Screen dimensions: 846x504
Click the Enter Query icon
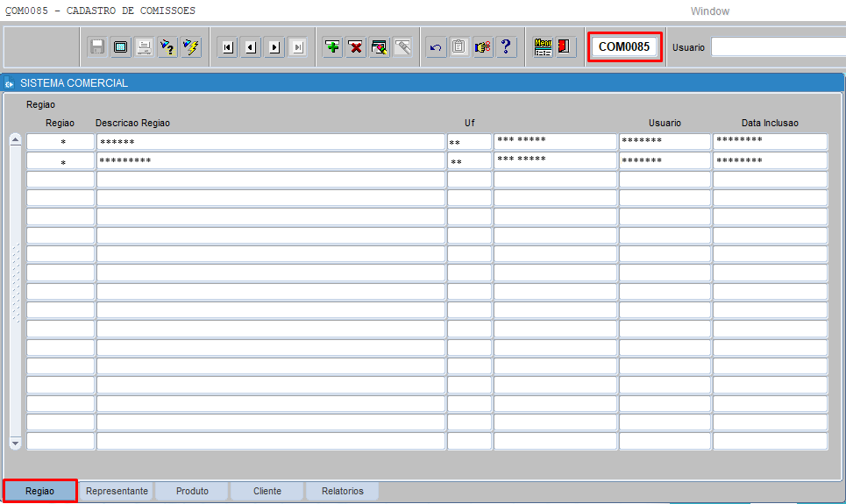167,47
